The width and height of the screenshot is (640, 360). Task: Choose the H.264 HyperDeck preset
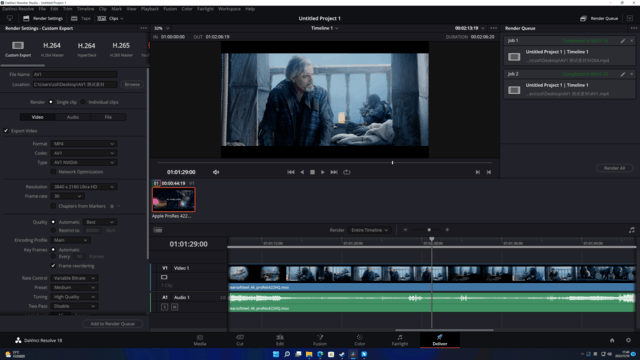(87, 48)
